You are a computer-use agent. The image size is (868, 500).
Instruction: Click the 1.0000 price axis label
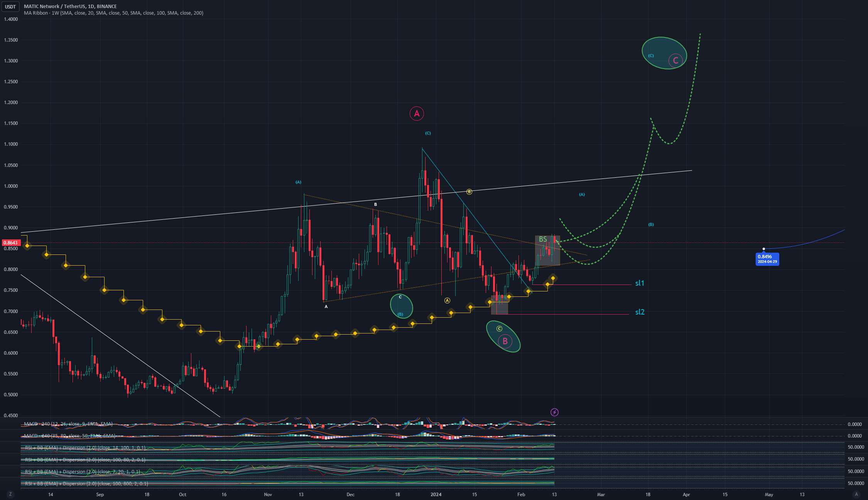point(11,186)
